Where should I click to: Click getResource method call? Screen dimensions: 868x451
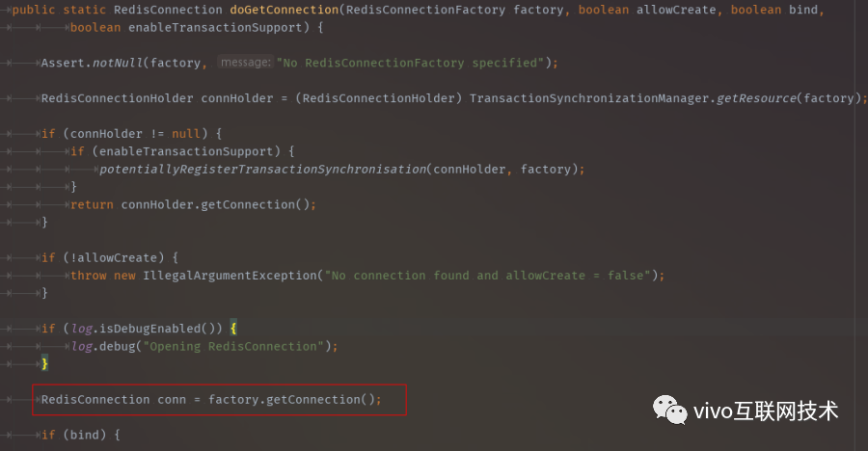(756, 98)
